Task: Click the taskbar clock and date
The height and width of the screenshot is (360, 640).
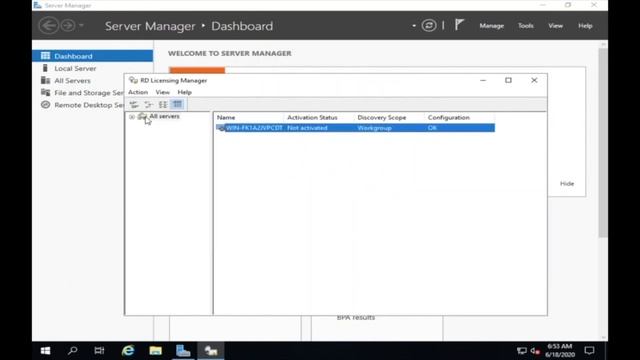Action: tap(560, 351)
